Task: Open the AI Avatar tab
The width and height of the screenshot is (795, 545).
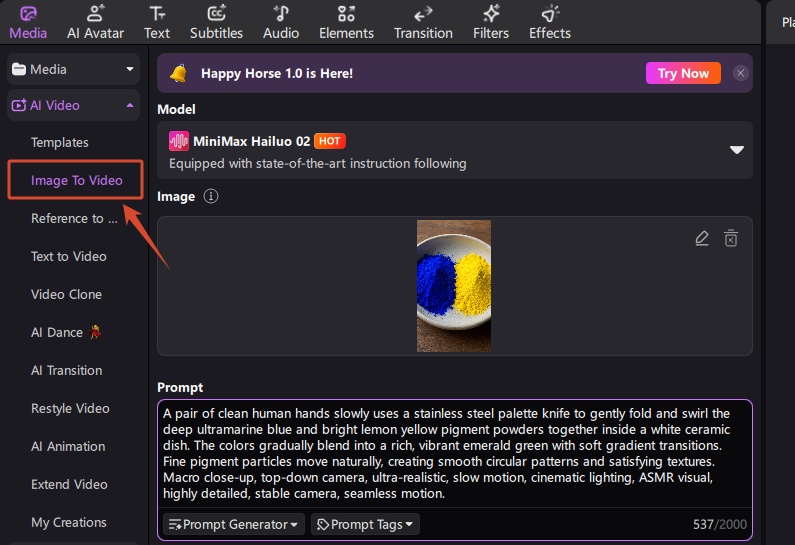Action: pos(95,22)
